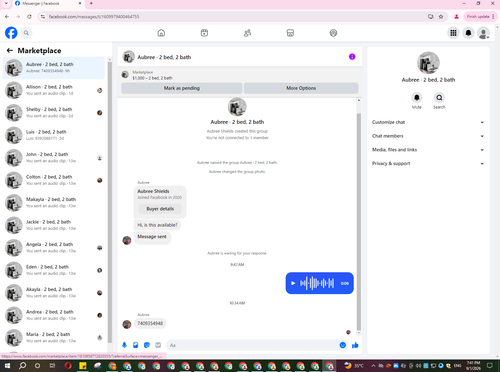
Task: Launch Opera from the taskbar
Action: pyautogui.click(x=68, y=366)
